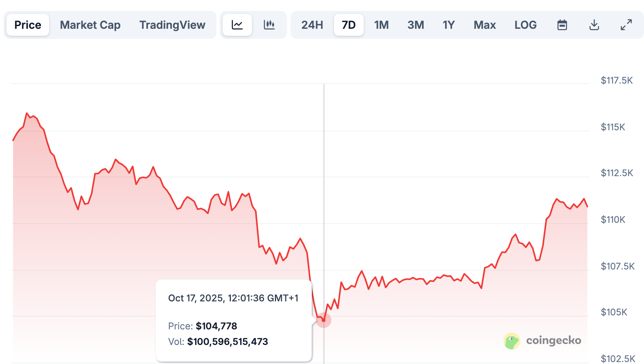The height and width of the screenshot is (364, 644).
Task: Click the 3M time range button
Action: (415, 24)
